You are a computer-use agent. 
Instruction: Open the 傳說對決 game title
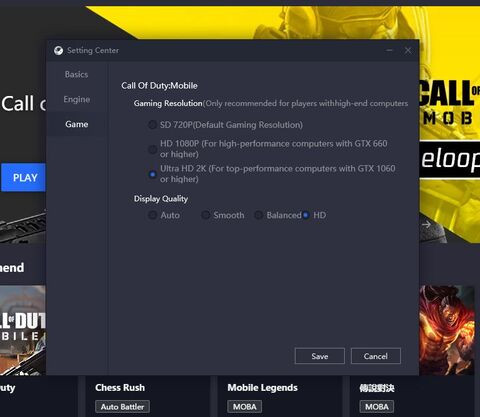(x=377, y=388)
